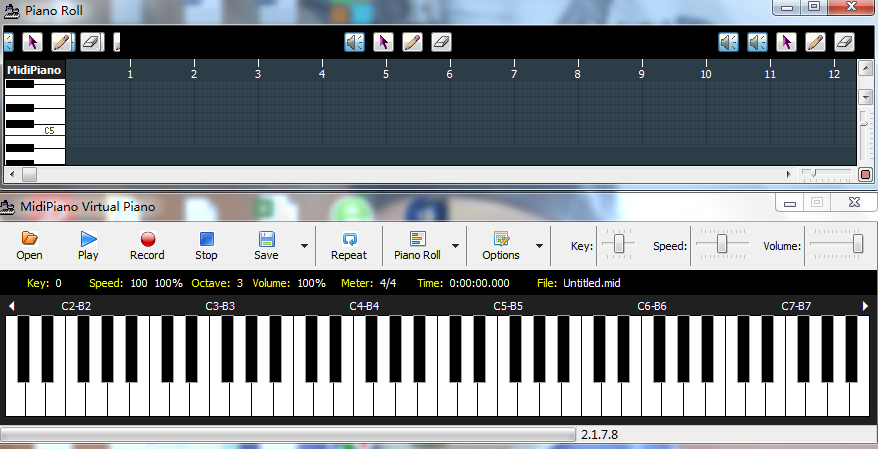Shift keyboard octaves left with the arrow
This screenshot has height=449, width=878.
pyautogui.click(x=11, y=306)
